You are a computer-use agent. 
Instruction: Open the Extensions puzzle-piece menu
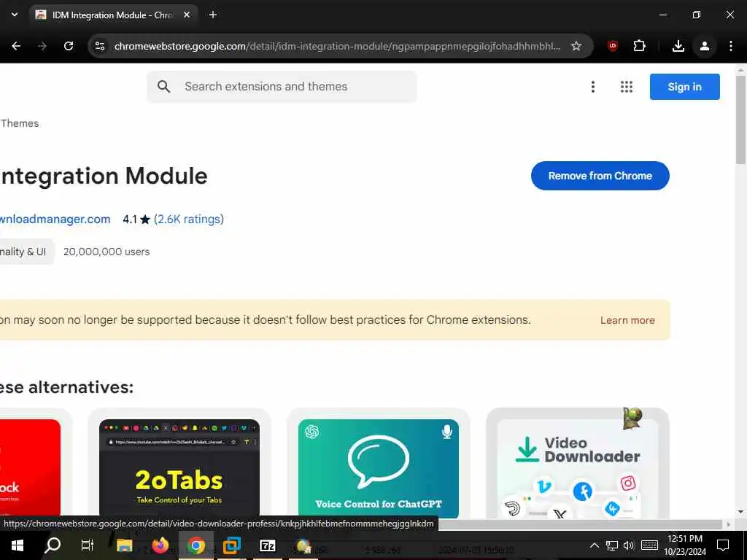(639, 46)
